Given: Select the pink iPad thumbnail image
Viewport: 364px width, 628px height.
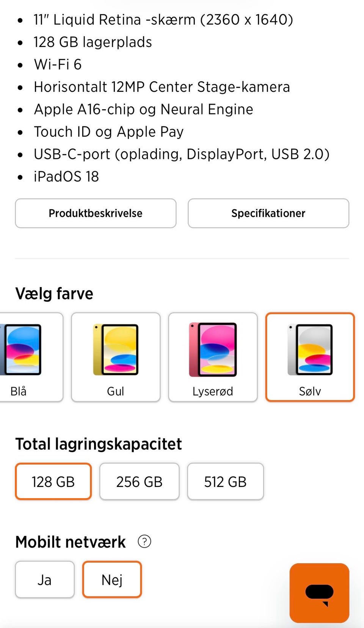Looking at the screenshot, I should click(213, 350).
